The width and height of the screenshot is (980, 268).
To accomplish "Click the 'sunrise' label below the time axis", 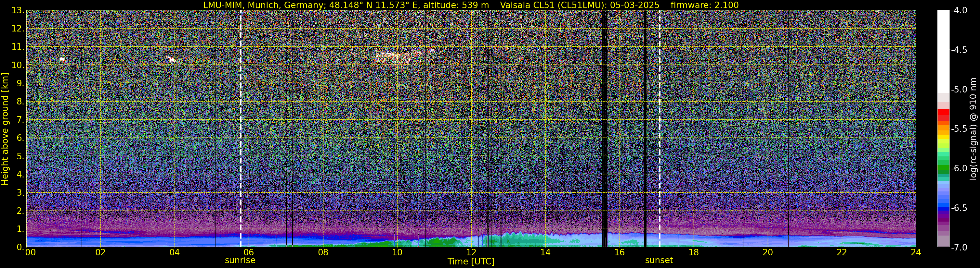I will point(240,260).
